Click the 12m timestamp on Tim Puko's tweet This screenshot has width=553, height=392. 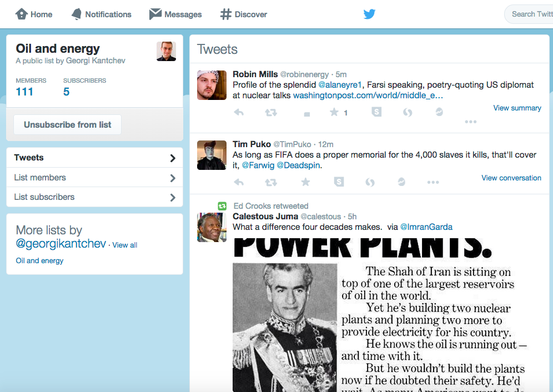(325, 144)
